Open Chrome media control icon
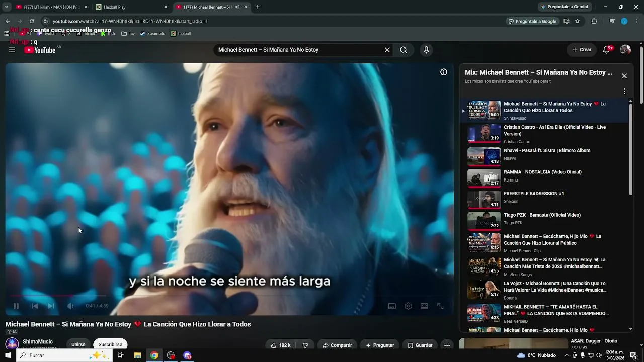Image resolution: width=644 pixels, height=362 pixels. pyautogui.click(x=612, y=21)
